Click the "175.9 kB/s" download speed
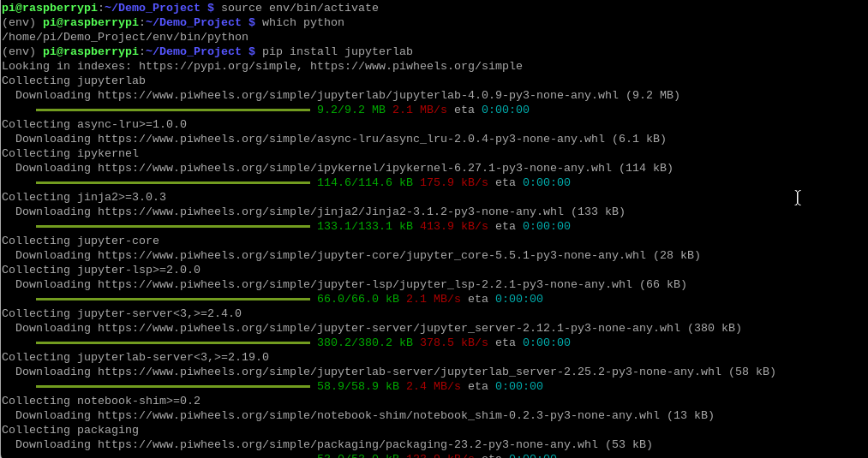 454,182
